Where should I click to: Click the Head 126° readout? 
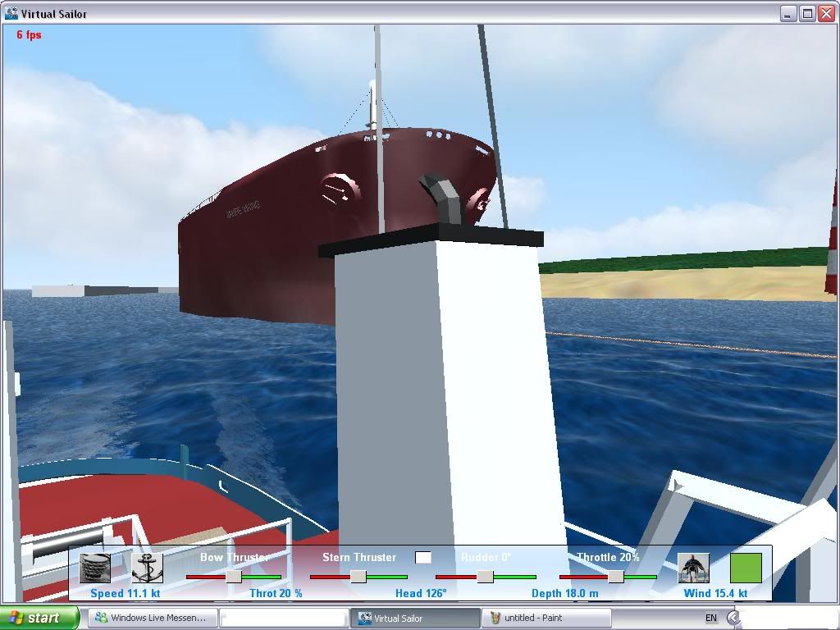pyautogui.click(x=421, y=593)
